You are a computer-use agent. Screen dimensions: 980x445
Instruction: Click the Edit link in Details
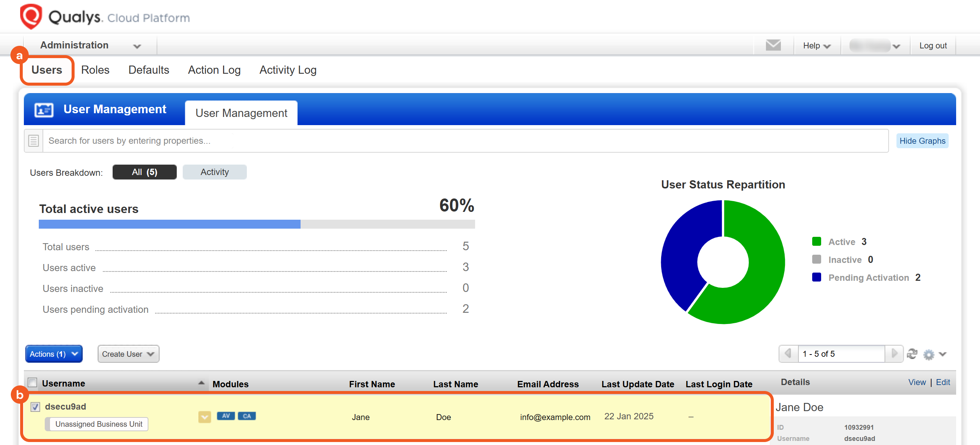point(943,382)
